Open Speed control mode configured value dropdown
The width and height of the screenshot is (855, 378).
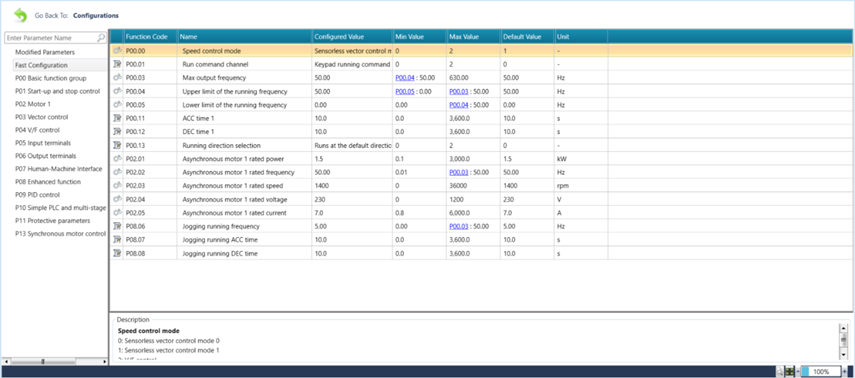(352, 51)
